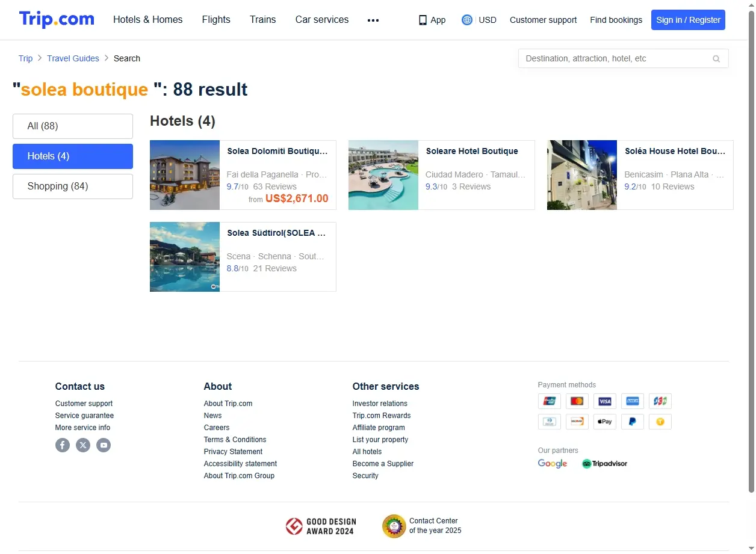This screenshot has height=554, width=756.
Task: Click the JCB payment icon
Action: coord(660,401)
